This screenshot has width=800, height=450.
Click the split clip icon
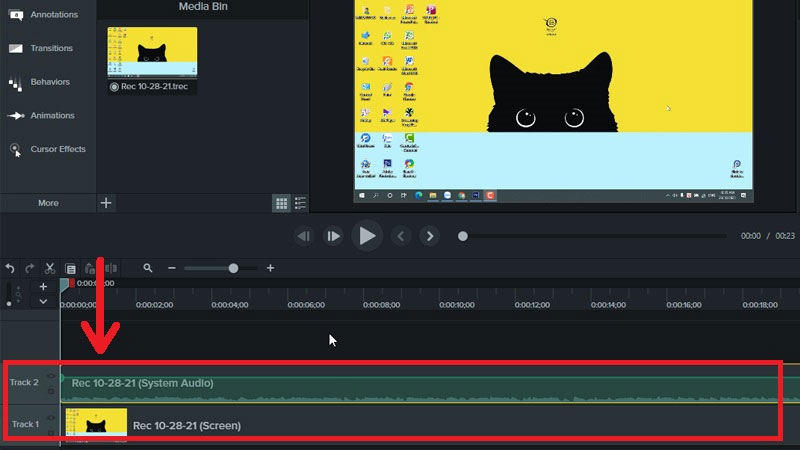111,269
